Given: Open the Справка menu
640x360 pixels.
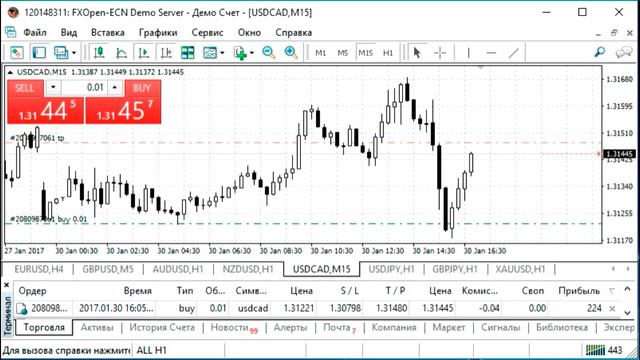Looking at the screenshot, I should click(293, 32).
